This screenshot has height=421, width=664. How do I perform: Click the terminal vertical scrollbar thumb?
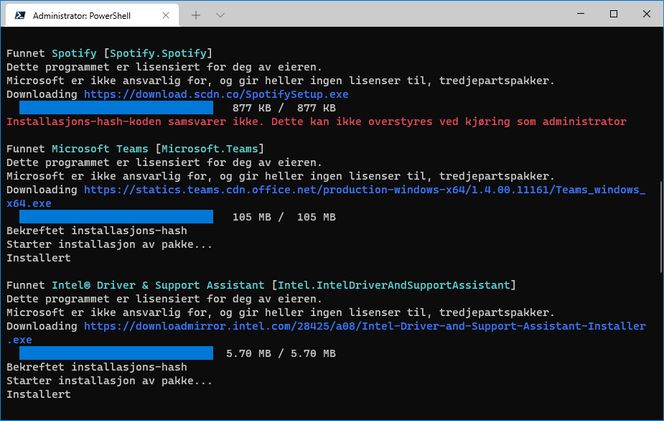(x=661, y=227)
